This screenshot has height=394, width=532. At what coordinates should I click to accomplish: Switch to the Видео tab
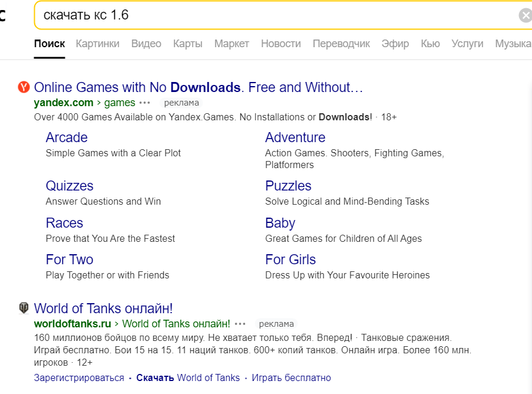tap(146, 44)
